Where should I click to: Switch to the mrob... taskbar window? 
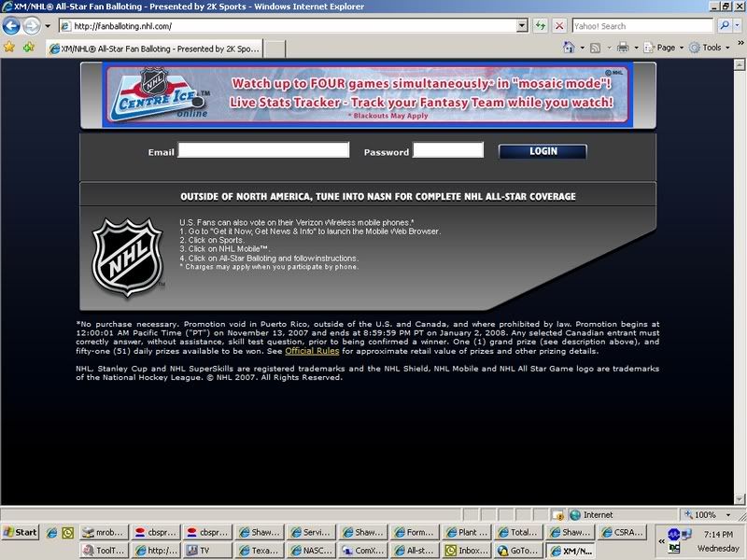[x=103, y=532]
